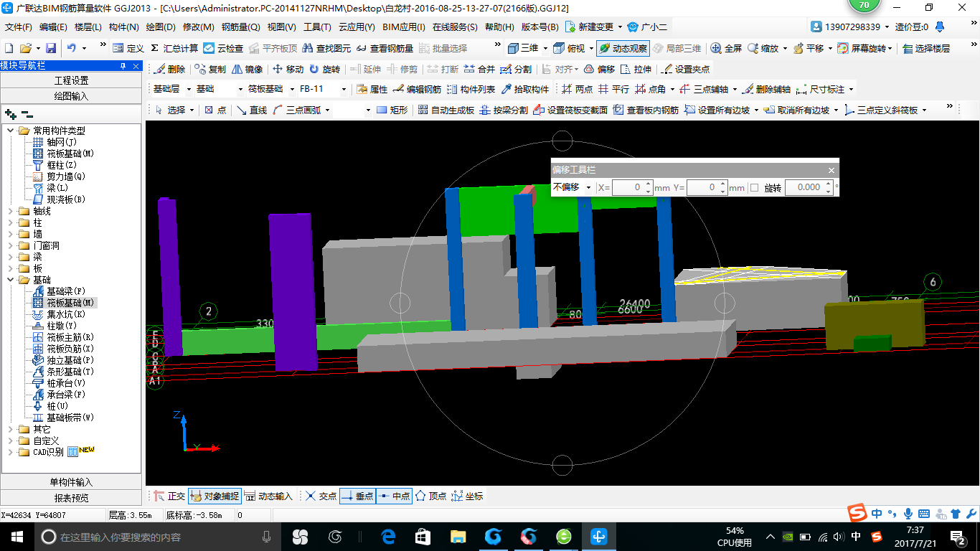Click 两点 two-point auxiliary axis tool
The height and width of the screenshot is (551, 980).
coord(578,89)
